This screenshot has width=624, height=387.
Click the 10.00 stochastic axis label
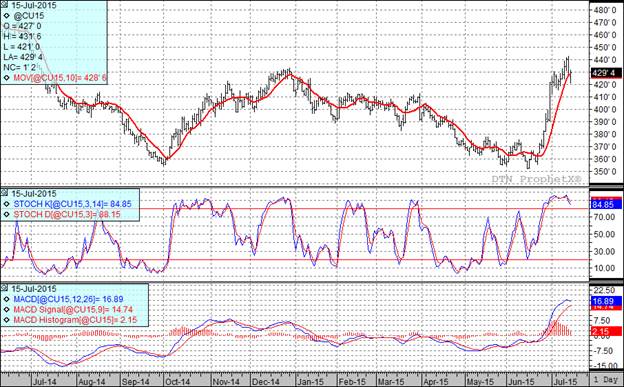tap(605, 268)
